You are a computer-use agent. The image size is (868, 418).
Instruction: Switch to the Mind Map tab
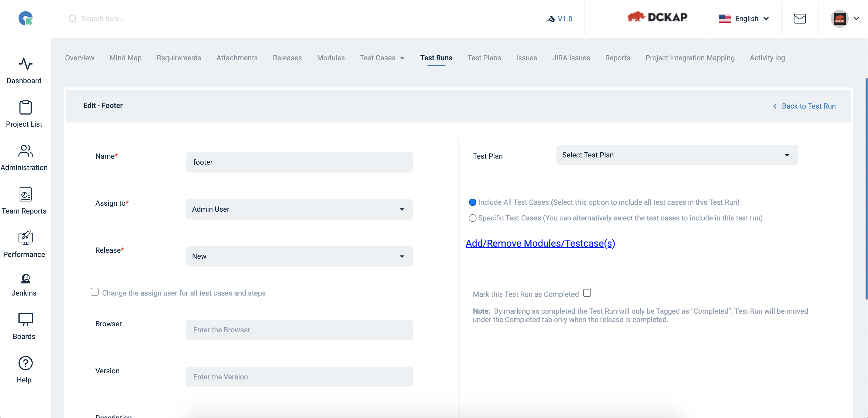pos(125,58)
